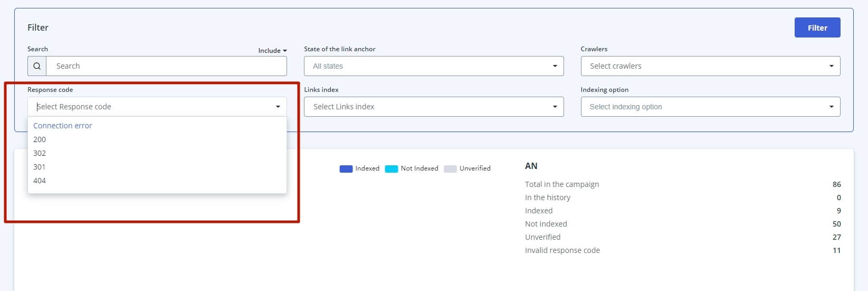Click the search magnifier icon
Screen dimensions: 868x291
coord(37,66)
